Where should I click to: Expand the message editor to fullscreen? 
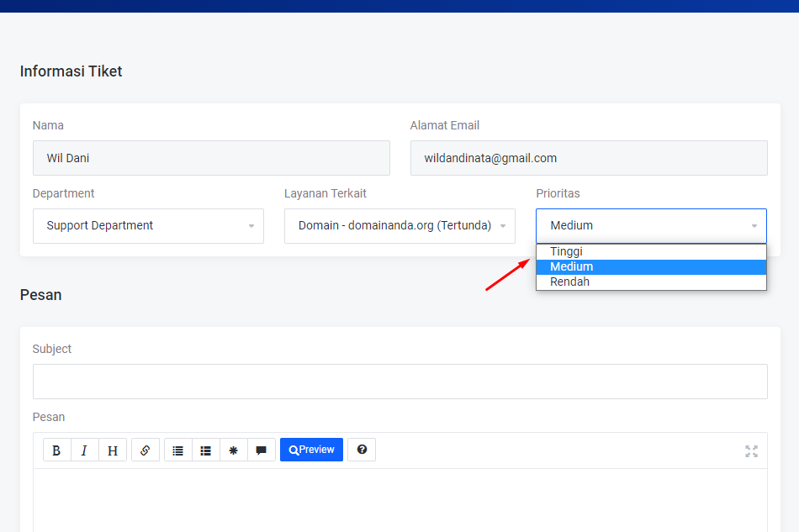tap(751, 451)
